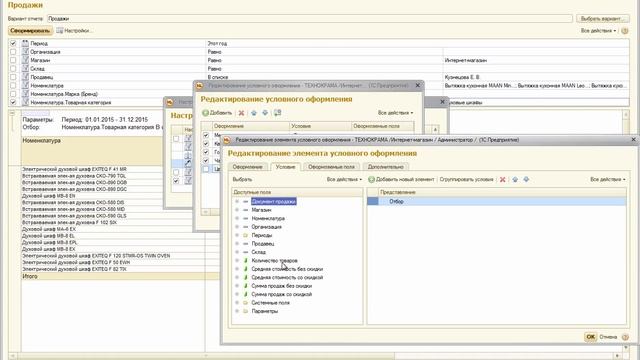Click folder icon of Периоды field
Screen dimensions: 640x360
[246, 236]
